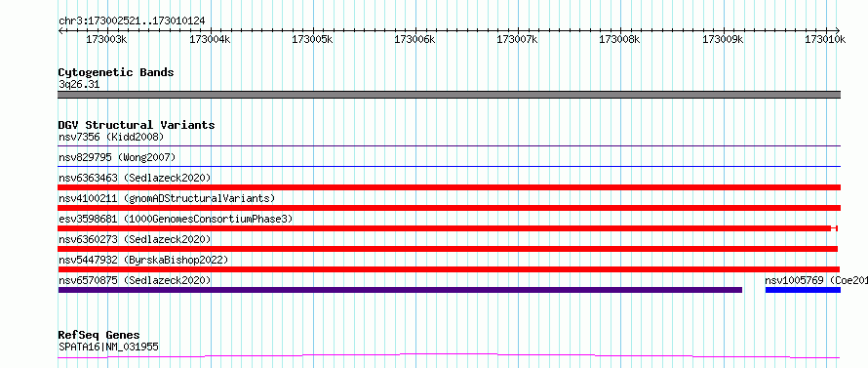868x368 pixels.
Task: Select the SPATA16|NM_031955 gene label
Action: click(108, 347)
